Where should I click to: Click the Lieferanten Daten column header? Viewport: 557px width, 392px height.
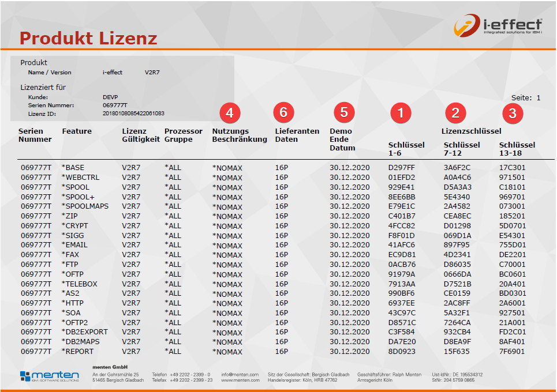click(x=297, y=135)
